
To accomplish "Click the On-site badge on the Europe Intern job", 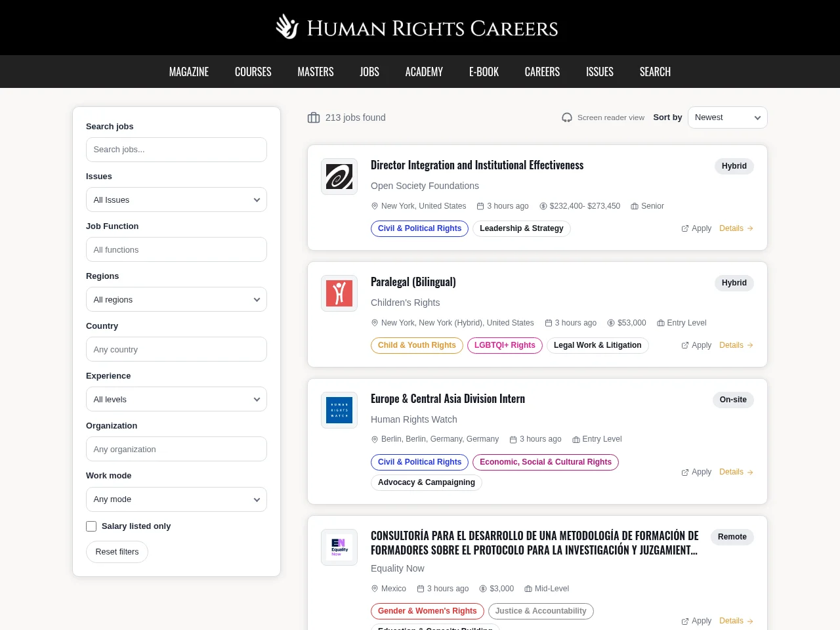I will point(733,400).
